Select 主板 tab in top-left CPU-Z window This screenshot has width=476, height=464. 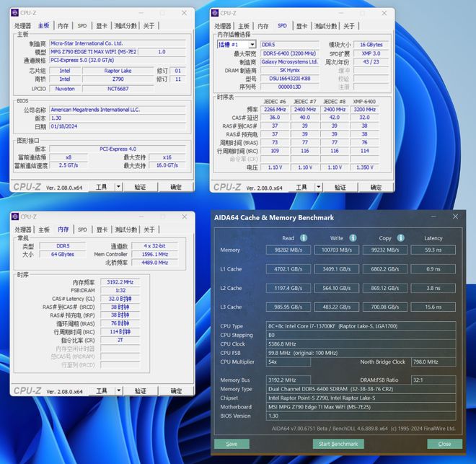(x=44, y=25)
